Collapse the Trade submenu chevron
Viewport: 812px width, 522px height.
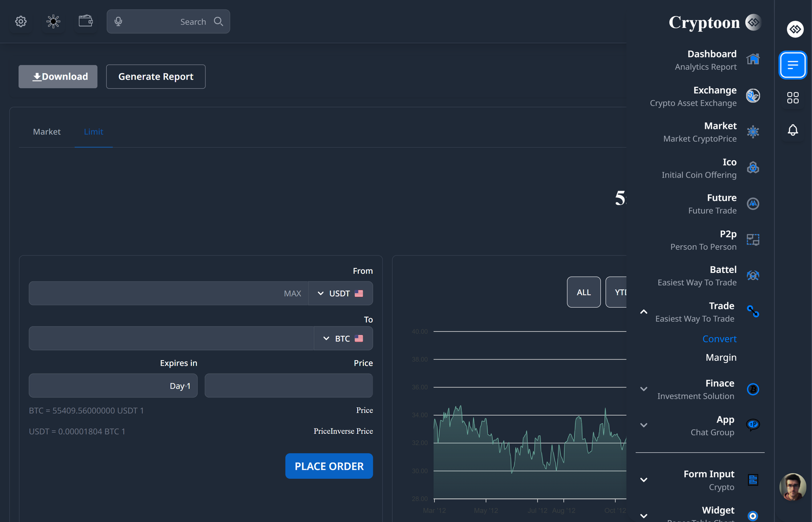(x=644, y=312)
